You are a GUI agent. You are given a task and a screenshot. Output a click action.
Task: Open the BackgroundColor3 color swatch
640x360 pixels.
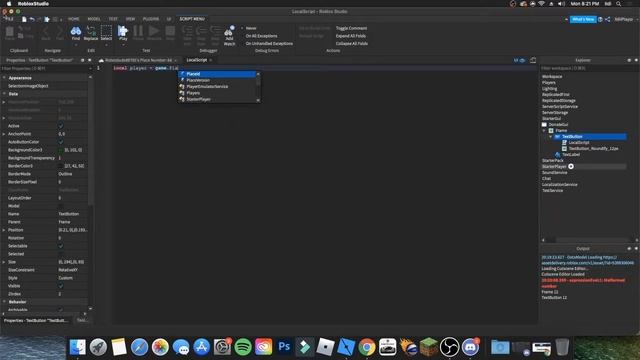pyautogui.click(x=61, y=150)
